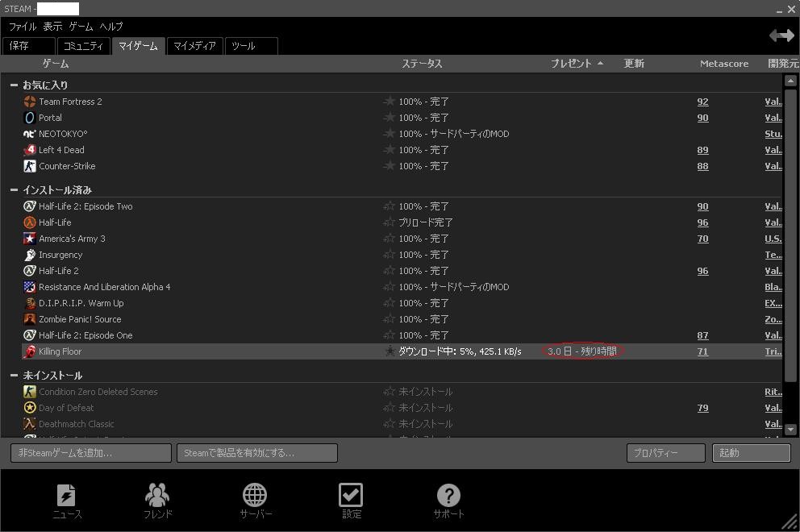Click the Team Fortress 2 game icon
This screenshot has height=532, width=800.
pyautogui.click(x=30, y=102)
